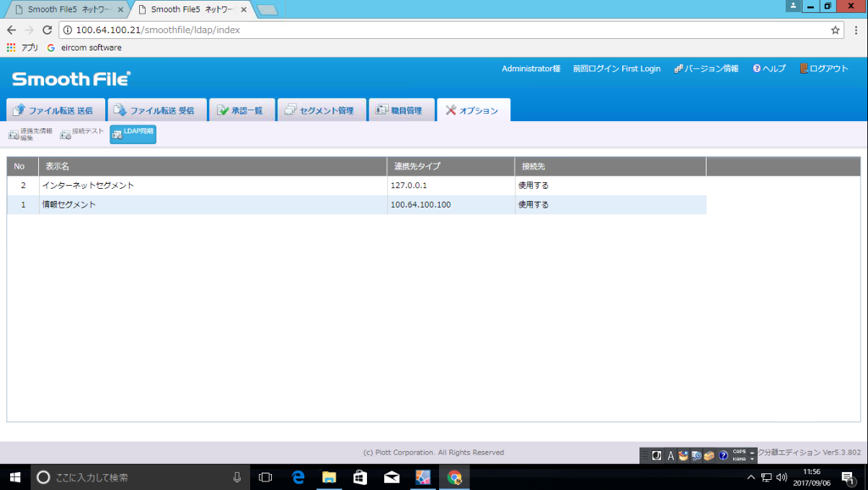This screenshot has height=490, width=868.
Task: Click the site information icon in the address bar
Action: pyautogui.click(x=68, y=30)
